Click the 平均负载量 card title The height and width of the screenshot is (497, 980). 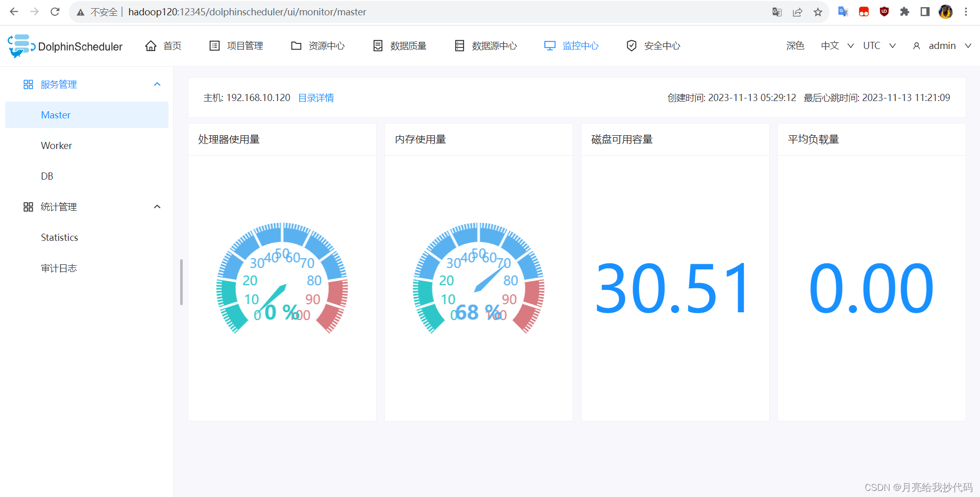click(x=814, y=139)
